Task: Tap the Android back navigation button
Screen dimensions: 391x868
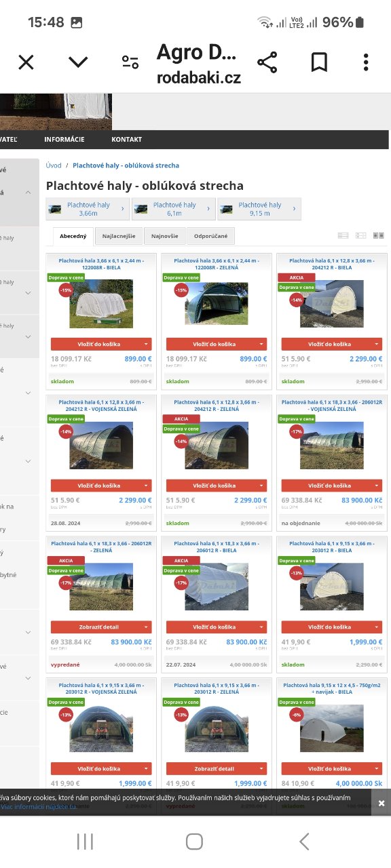Action: click(304, 842)
